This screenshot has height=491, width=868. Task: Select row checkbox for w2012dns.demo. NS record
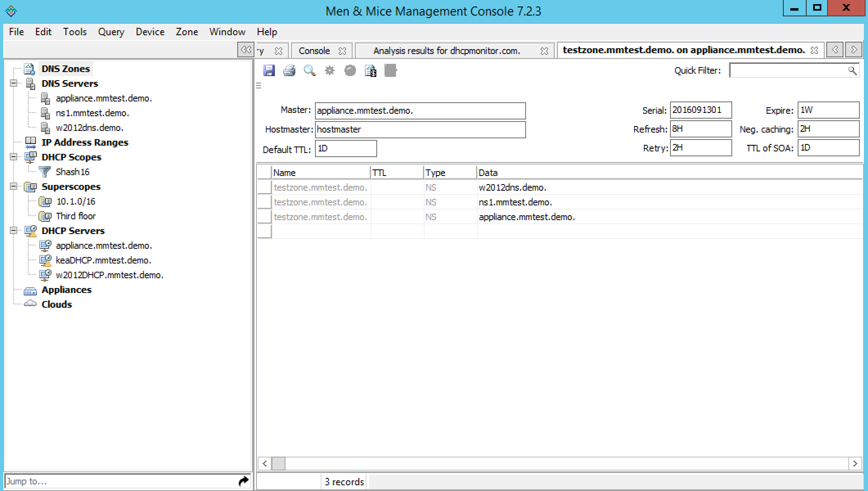click(x=265, y=187)
